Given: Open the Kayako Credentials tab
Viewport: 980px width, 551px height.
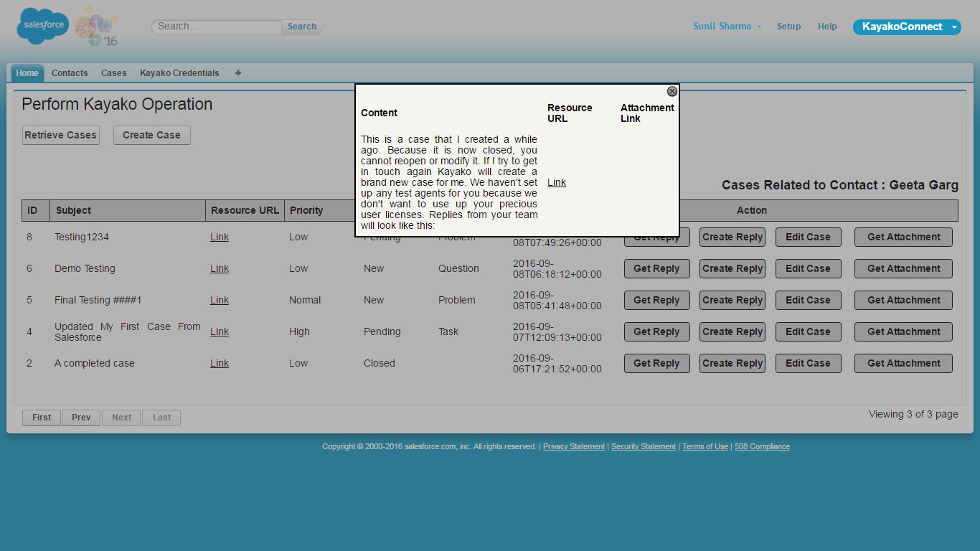Looking at the screenshot, I should tap(179, 73).
